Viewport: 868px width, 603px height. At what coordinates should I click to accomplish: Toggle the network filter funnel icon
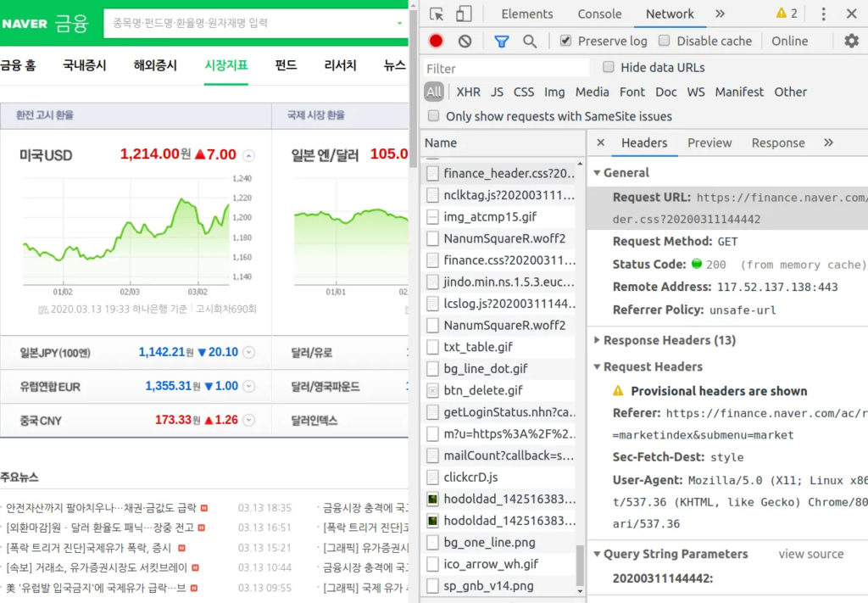click(x=502, y=41)
